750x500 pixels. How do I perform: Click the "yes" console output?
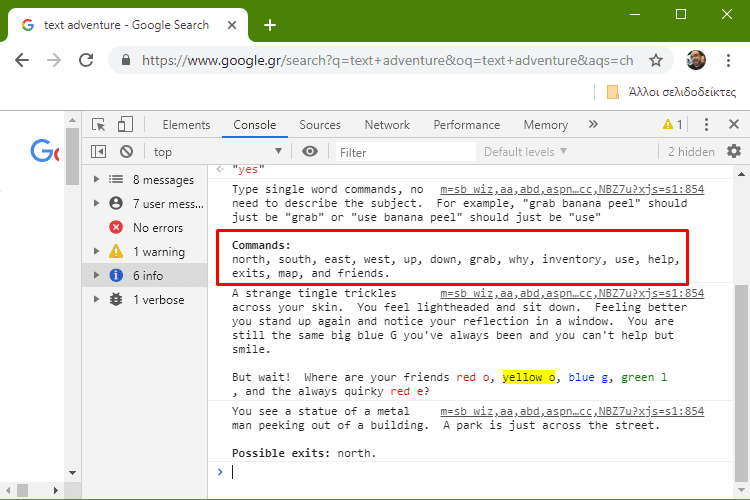[x=248, y=169]
